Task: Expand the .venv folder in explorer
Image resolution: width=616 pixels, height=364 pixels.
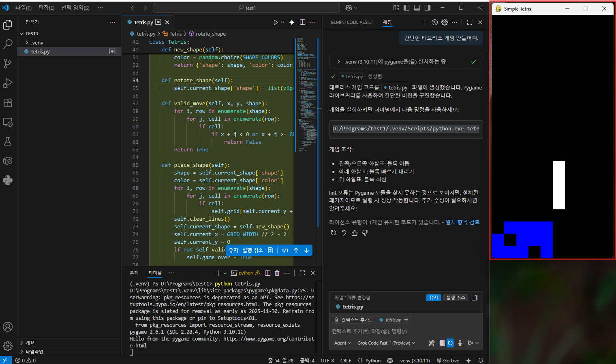Action: [x=37, y=43]
